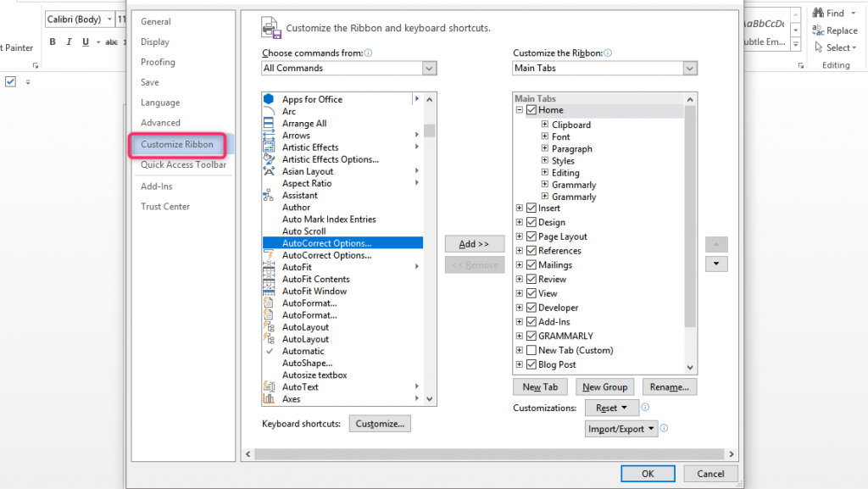Viewport: 868px width, 489px height.
Task: Toggle the Developer checkbox
Action: (531, 308)
